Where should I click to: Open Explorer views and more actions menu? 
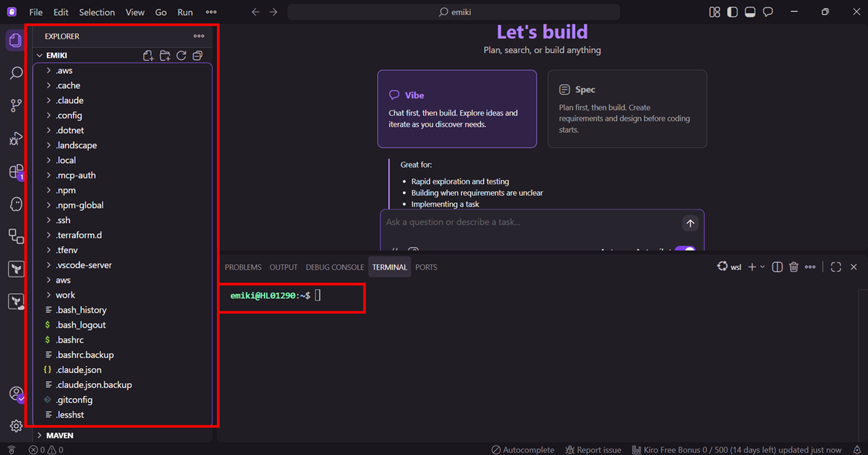point(199,37)
